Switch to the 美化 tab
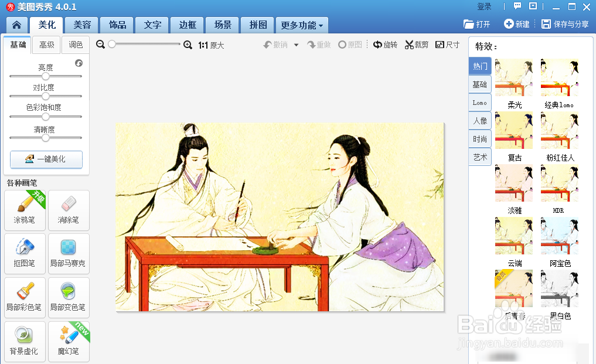596x364 pixels. point(47,25)
